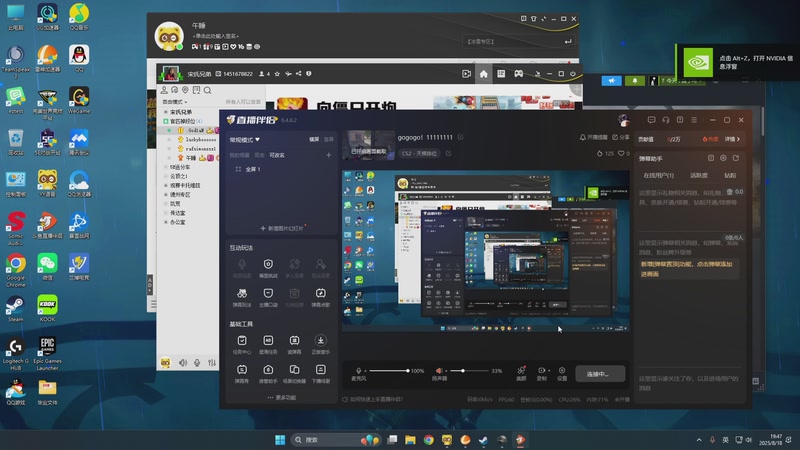This screenshot has width=800, height=450.
Task: Click the plus button to add a scene source
Action: tap(329, 155)
